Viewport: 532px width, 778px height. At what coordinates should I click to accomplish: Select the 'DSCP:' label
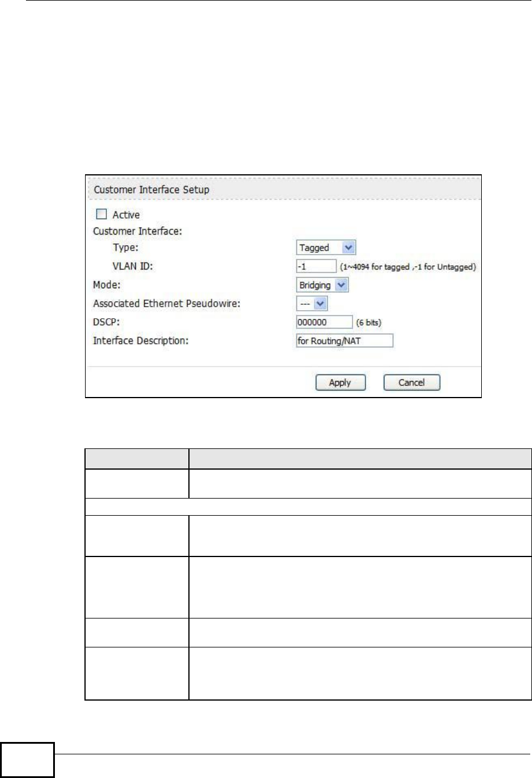(x=107, y=322)
